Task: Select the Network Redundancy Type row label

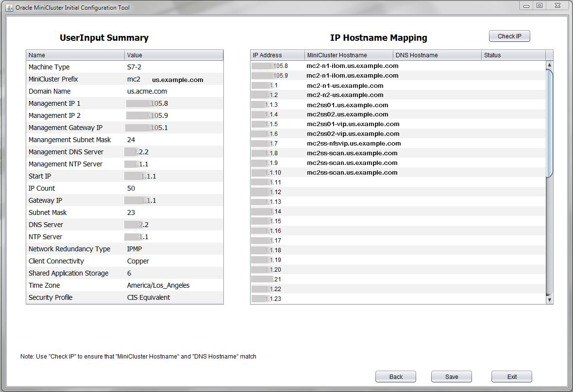Action: click(x=69, y=249)
